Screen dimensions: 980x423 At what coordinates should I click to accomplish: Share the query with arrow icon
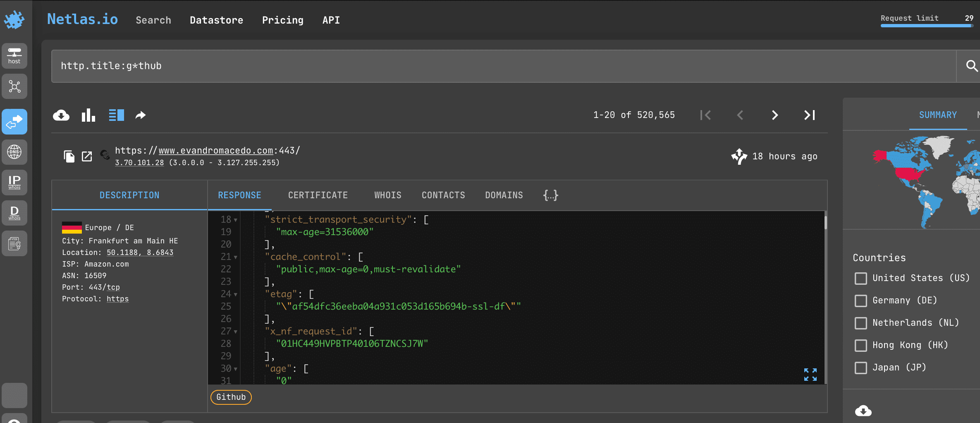point(141,115)
